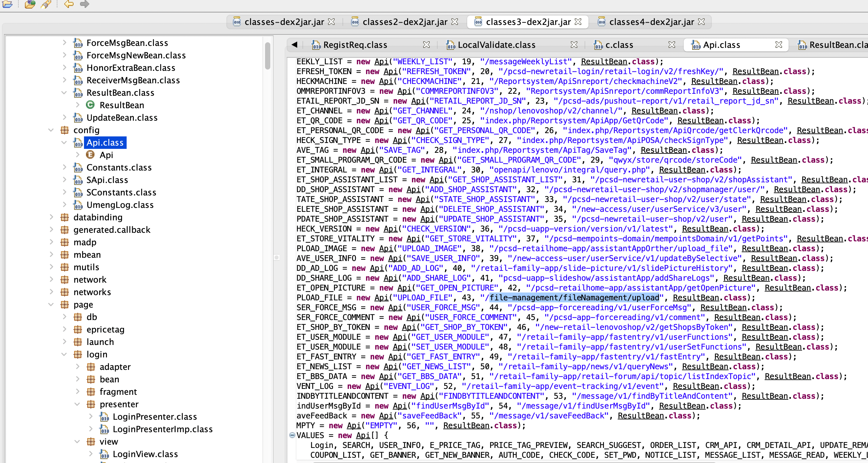Click the Back arrow icon
The height and width of the screenshot is (463, 868).
tap(69, 4)
